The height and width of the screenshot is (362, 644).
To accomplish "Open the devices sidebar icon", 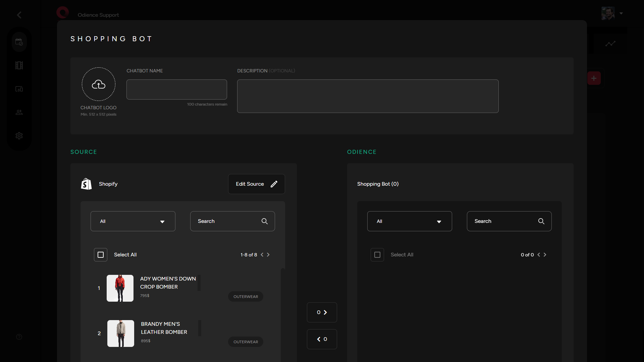I will point(19,89).
